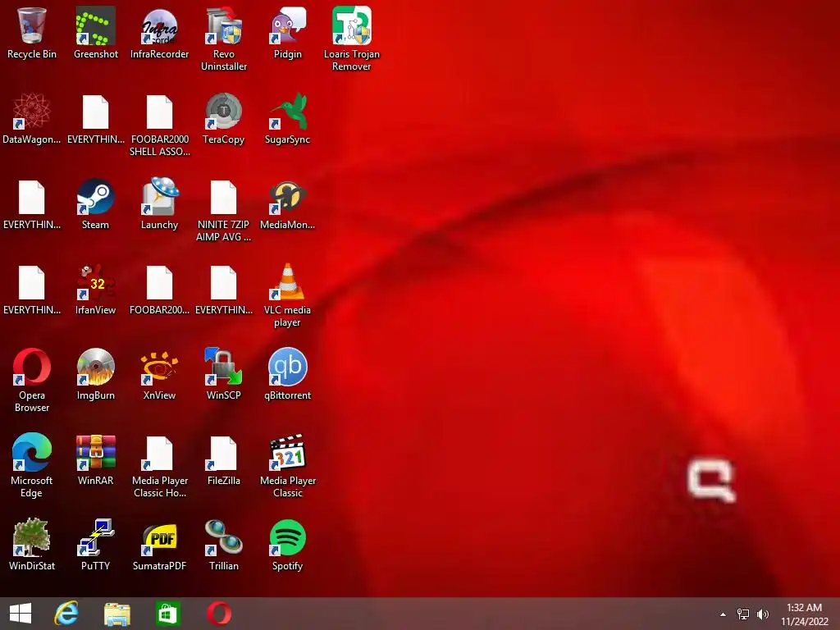Select the Launchy shortcut

click(x=160, y=204)
